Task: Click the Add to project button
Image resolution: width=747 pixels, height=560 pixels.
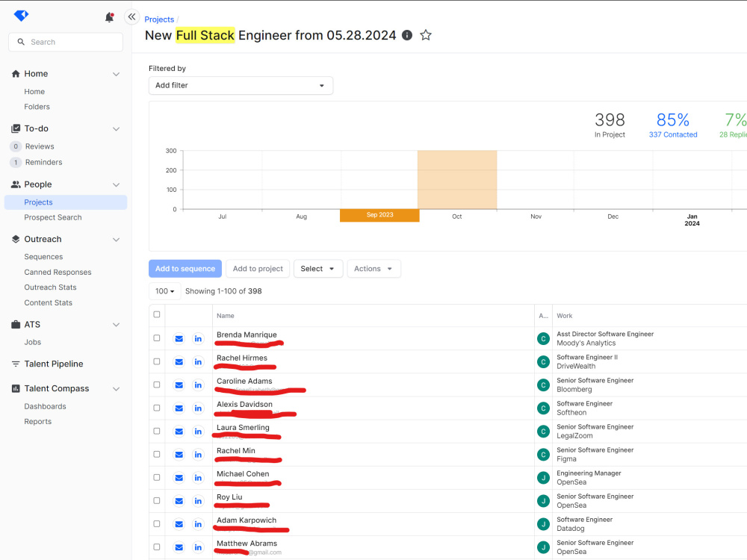Action: click(258, 269)
